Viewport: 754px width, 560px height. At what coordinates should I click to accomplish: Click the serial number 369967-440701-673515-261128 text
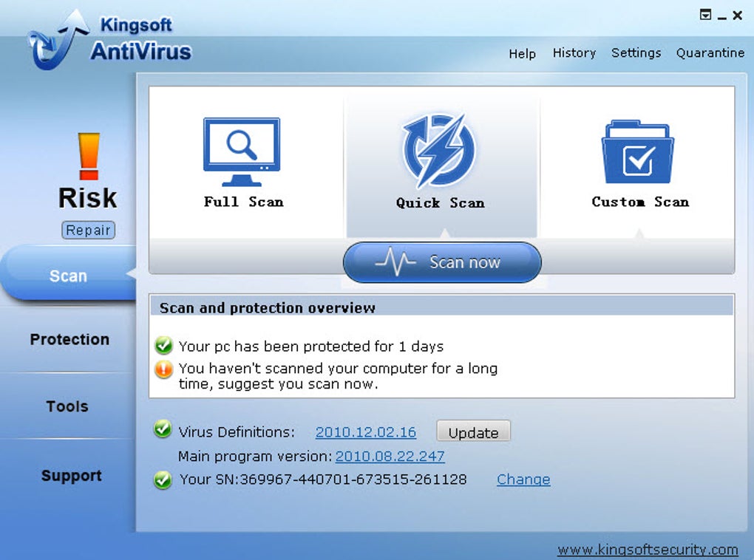[x=353, y=479]
